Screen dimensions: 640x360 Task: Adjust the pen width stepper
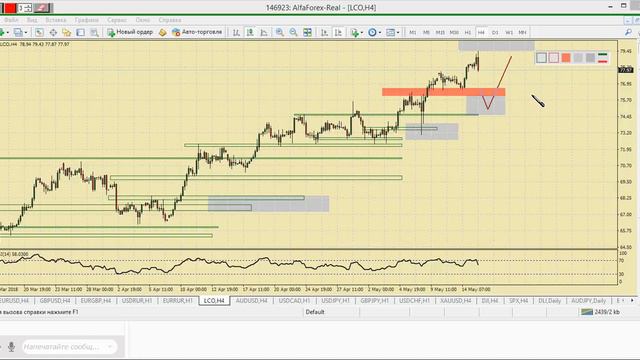point(28,8)
